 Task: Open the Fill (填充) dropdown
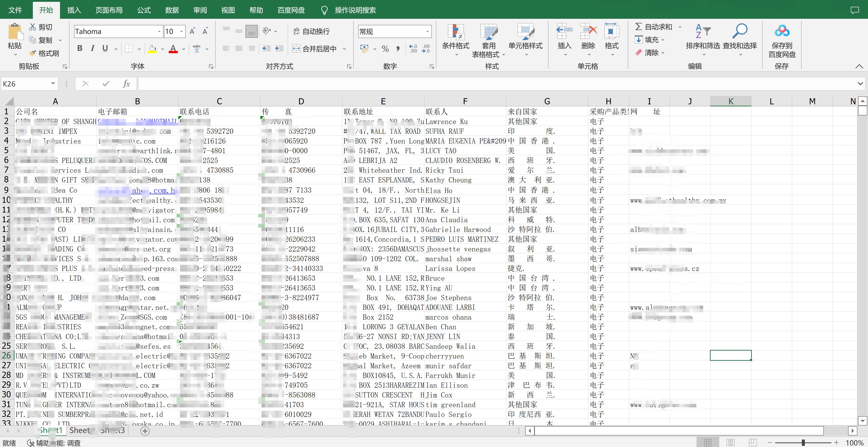650,40
